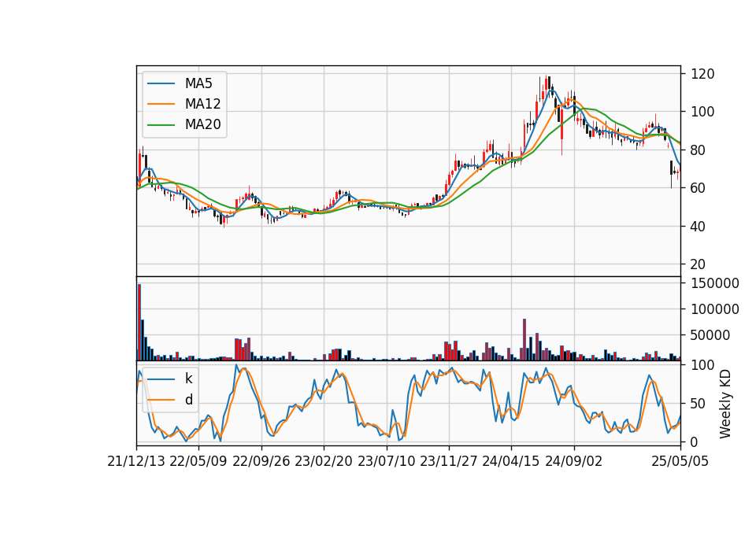Click the 40 price axis label
Viewport: 756px width, 543px height.
699,226
